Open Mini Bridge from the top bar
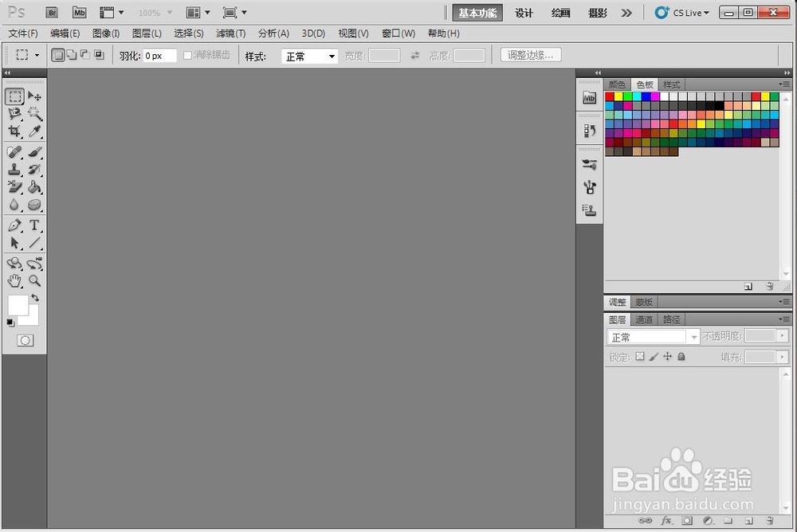This screenshot has height=532, width=797. coord(79,13)
